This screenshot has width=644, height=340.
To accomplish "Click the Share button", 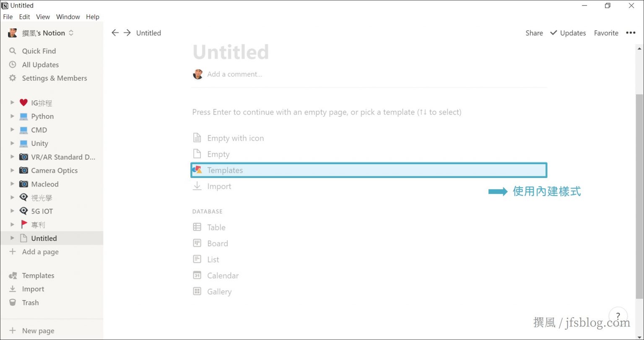I will click(534, 33).
